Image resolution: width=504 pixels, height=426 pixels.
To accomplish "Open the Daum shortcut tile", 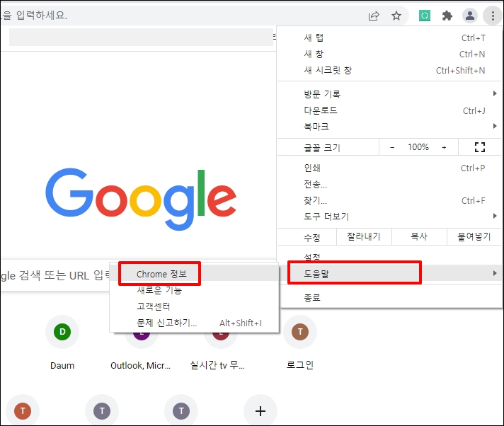I will (x=62, y=342).
